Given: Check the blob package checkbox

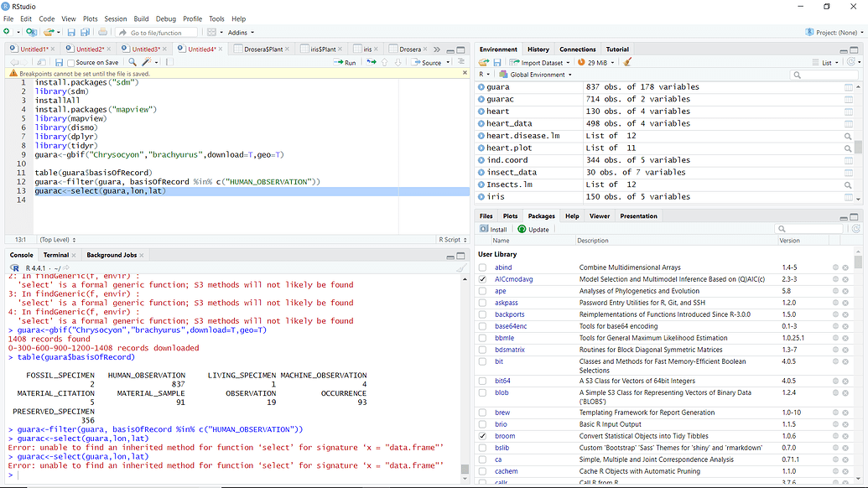Looking at the screenshot, I should (x=482, y=392).
